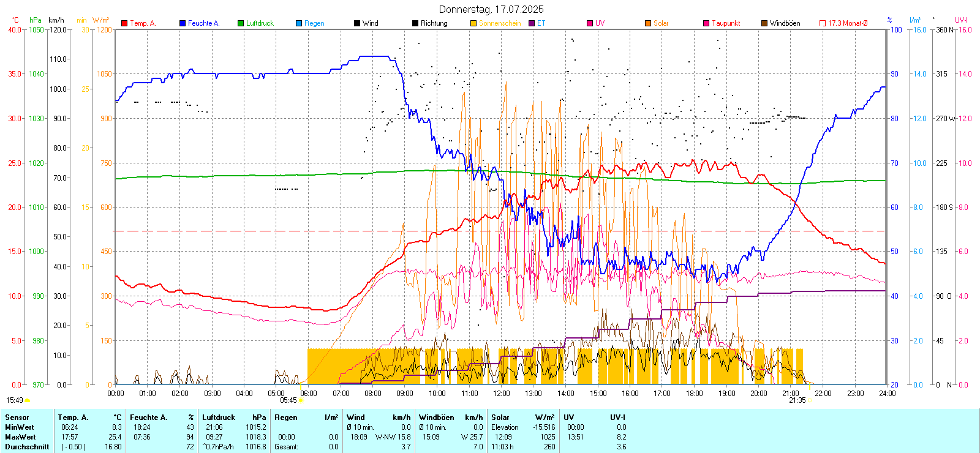Click the Wind legend label
Screen dimensions: 980x453
pyautogui.click(x=370, y=23)
